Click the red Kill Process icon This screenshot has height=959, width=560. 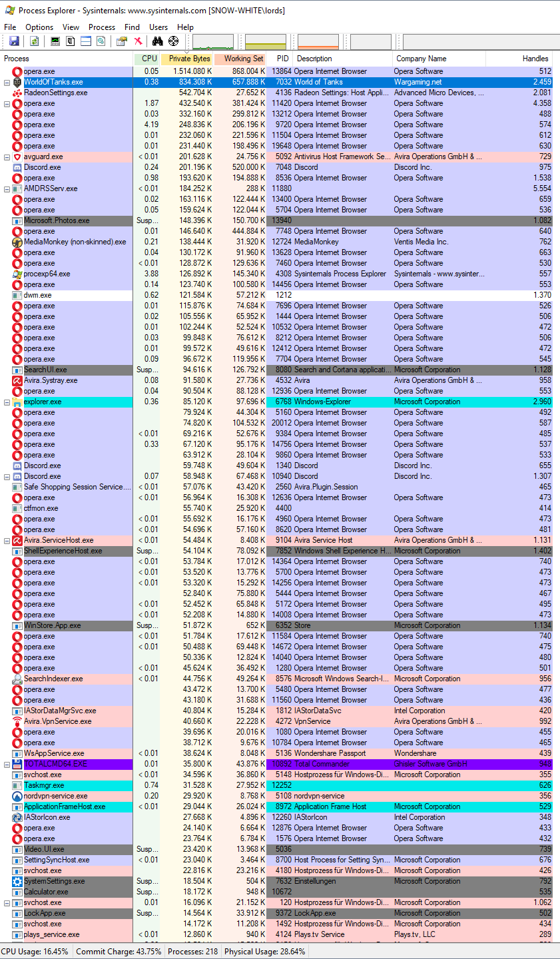point(139,41)
